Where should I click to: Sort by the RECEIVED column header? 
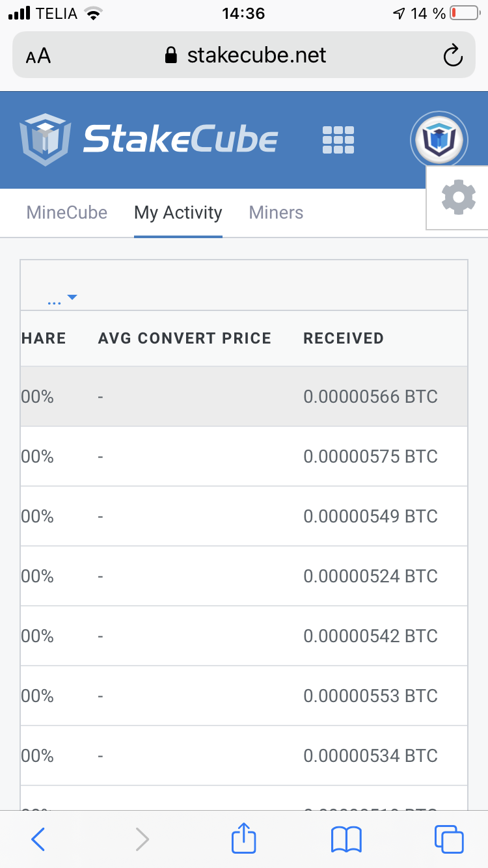pyautogui.click(x=344, y=338)
